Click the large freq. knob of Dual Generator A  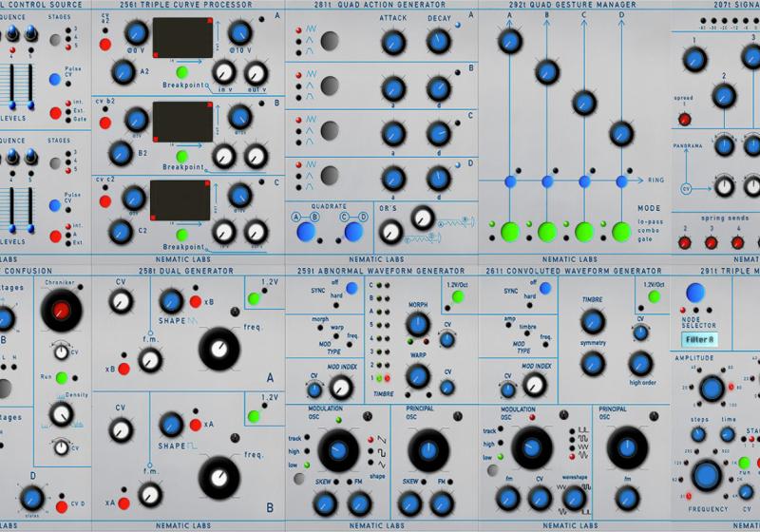click(219, 349)
